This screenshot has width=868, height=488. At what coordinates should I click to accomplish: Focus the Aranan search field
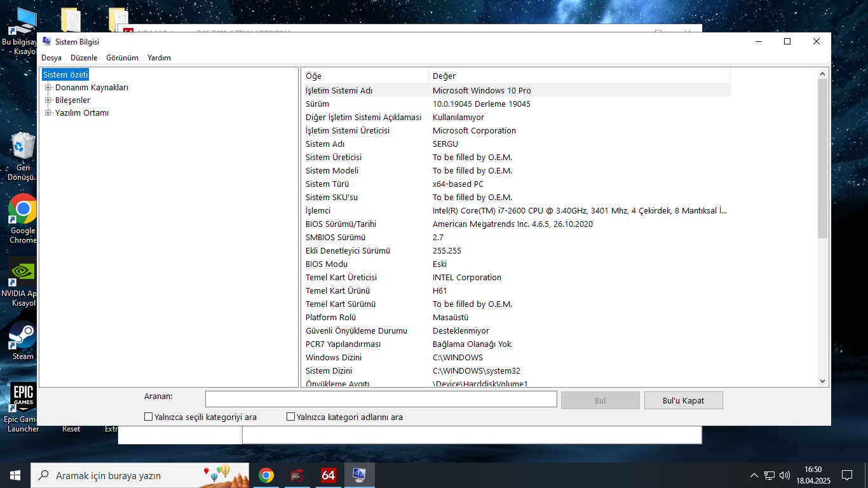[x=381, y=399]
